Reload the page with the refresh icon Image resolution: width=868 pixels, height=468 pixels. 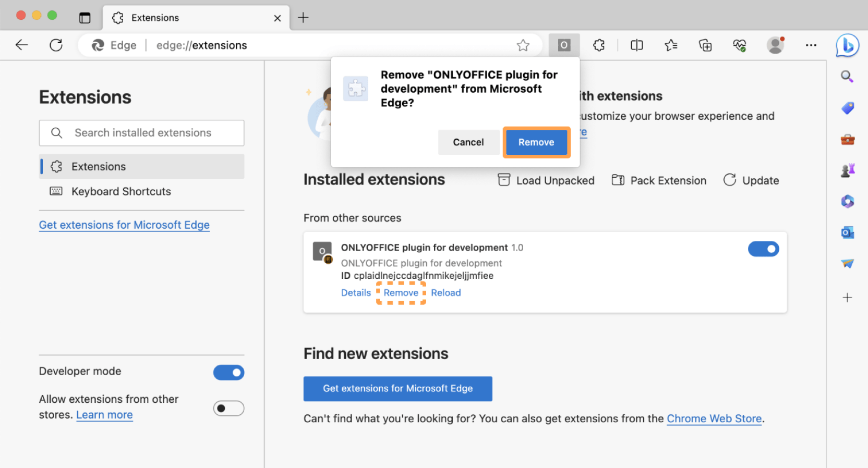click(56, 45)
